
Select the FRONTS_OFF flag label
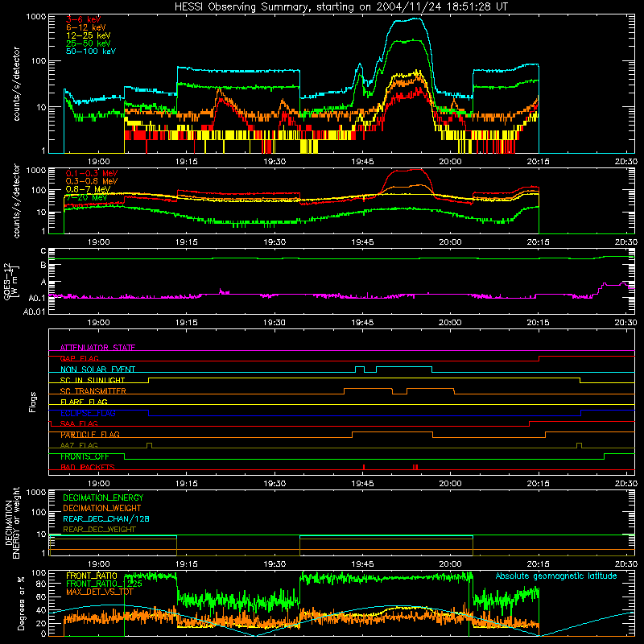[x=85, y=456]
